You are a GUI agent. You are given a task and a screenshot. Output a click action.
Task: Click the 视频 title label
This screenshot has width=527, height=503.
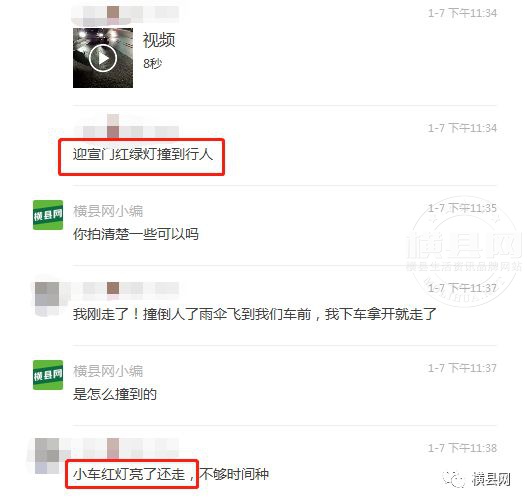click(159, 40)
